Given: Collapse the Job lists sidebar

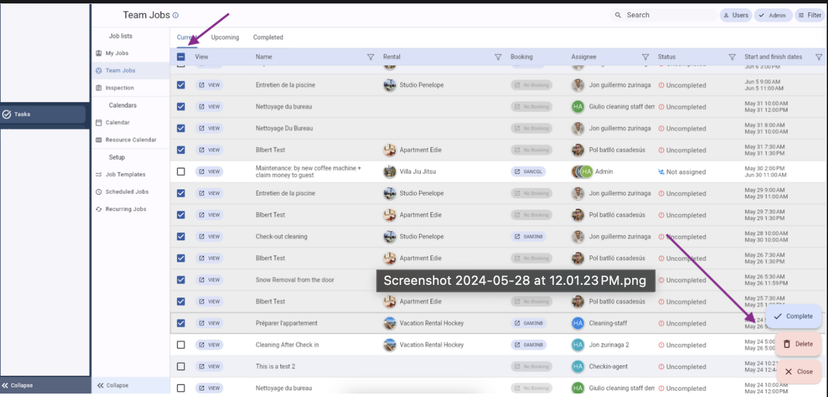Looking at the screenshot, I should click(113, 385).
